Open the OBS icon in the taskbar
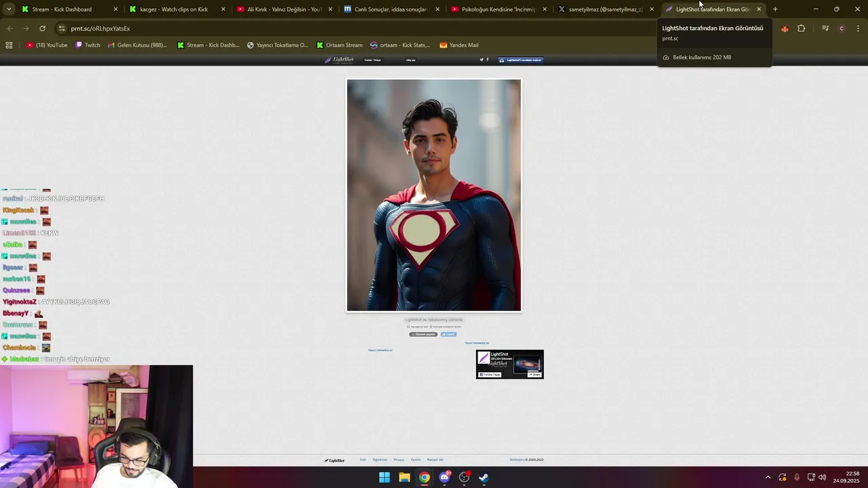 pos(464,477)
